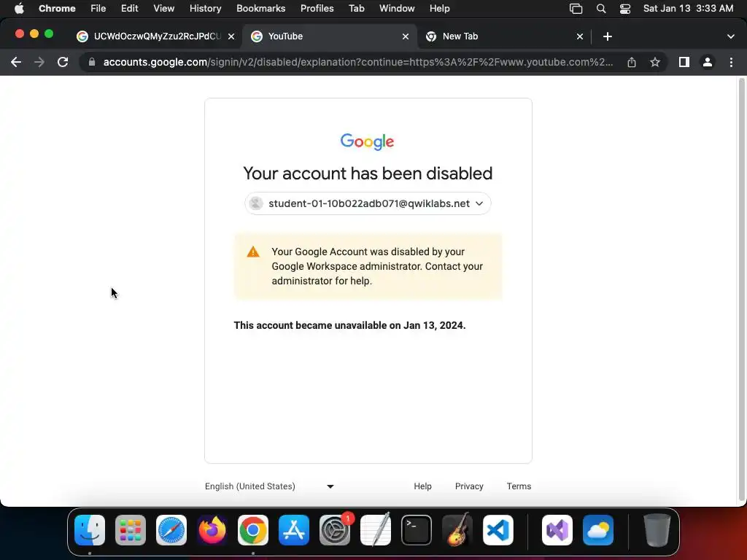Click the warning triangle icon

coord(253,252)
